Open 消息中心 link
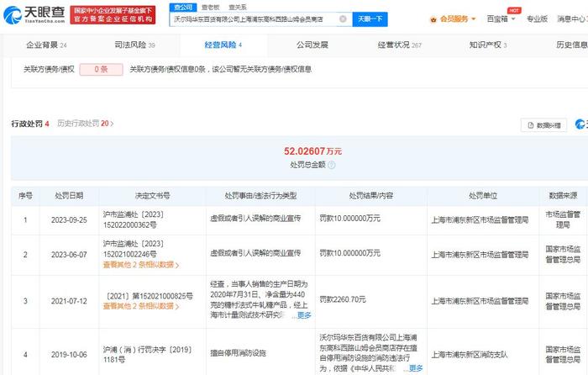This screenshot has width=588, height=375. point(572,18)
